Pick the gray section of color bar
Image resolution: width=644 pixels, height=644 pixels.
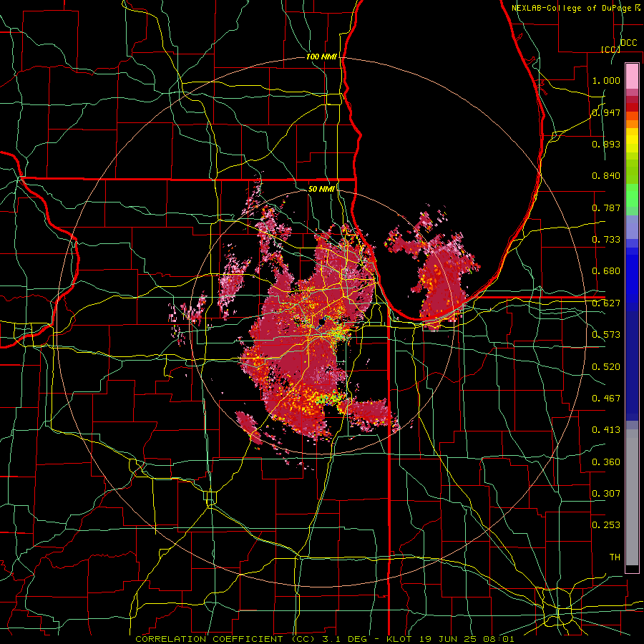click(x=632, y=497)
